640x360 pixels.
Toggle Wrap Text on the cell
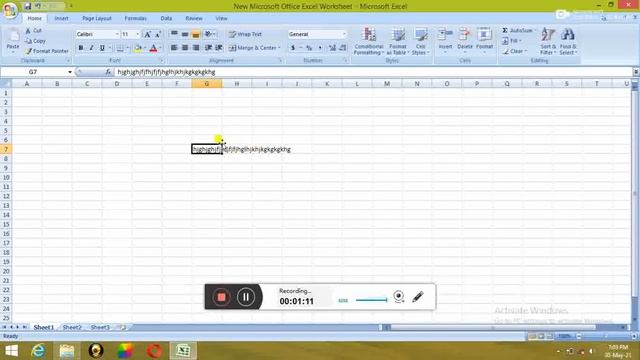click(245, 34)
